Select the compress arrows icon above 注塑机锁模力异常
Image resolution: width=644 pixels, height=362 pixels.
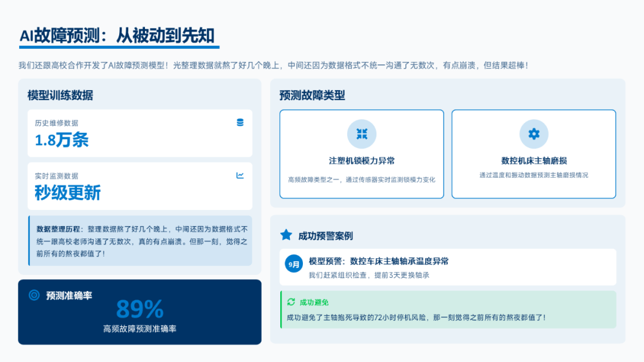361,134
